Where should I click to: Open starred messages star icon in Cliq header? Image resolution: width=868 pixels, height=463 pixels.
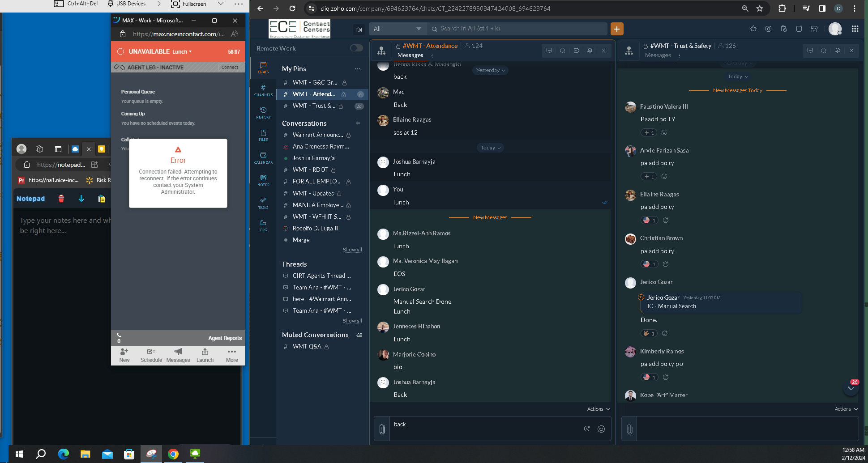(x=753, y=29)
